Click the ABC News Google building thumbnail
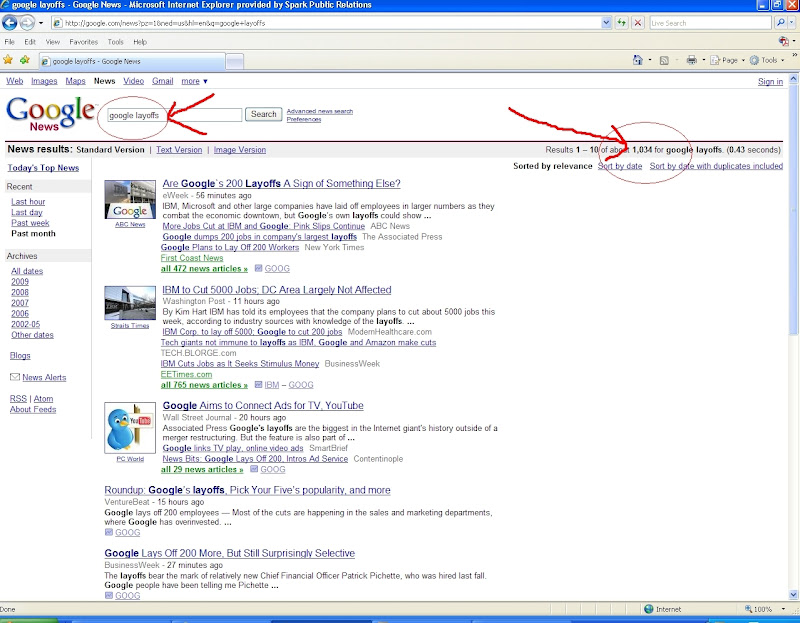The width and height of the screenshot is (800, 623). coord(130,200)
